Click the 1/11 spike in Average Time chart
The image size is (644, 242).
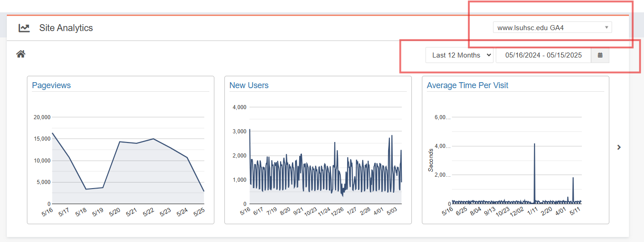click(534, 144)
